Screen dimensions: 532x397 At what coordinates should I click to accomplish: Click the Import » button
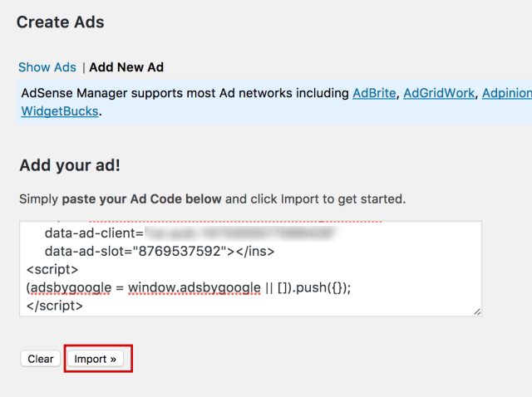point(96,359)
